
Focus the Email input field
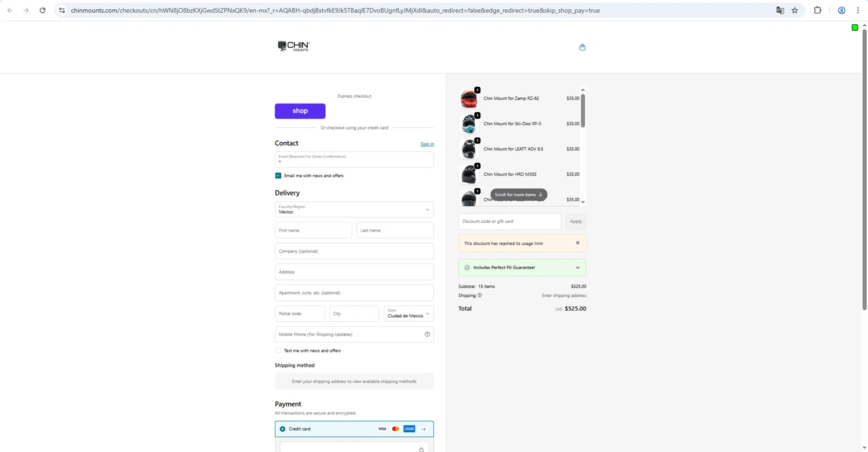(354, 160)
